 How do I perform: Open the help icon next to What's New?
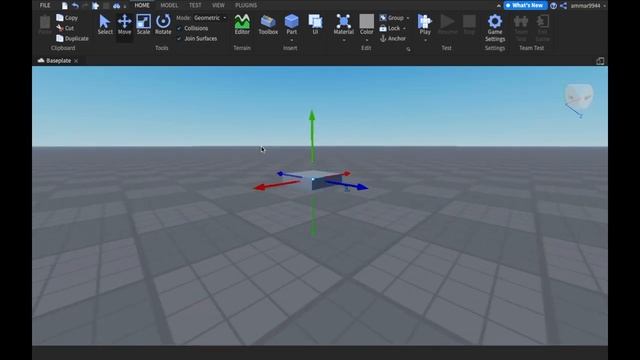click(x=553, y=6)
